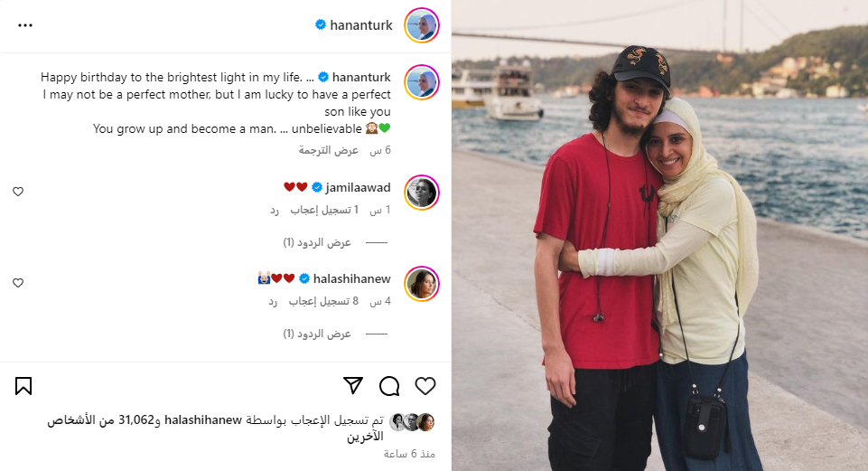Like halashihanew's comment heart
The height and width of the screenshot is (471, 868).
pos(18,283)
